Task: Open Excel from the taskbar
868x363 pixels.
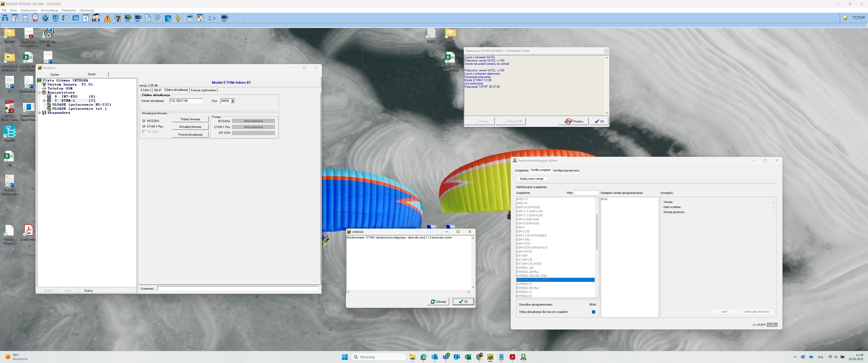Action: click(x=468, y=357)
